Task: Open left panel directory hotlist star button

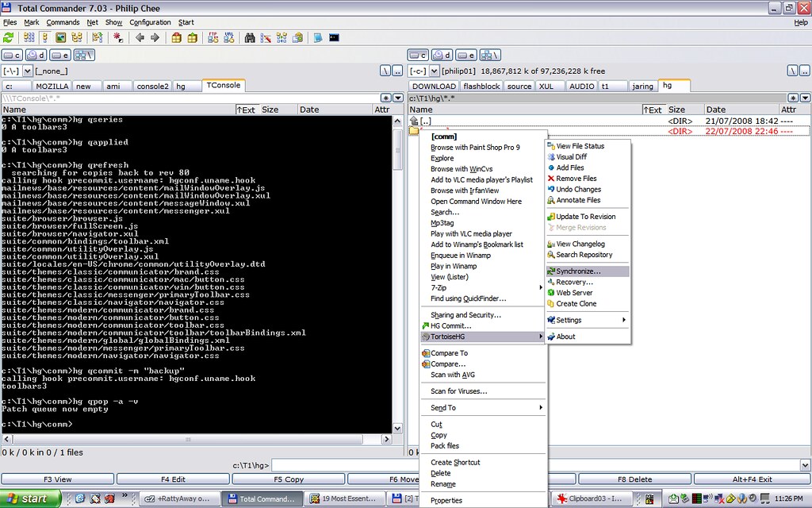Action: click(386, 98)
